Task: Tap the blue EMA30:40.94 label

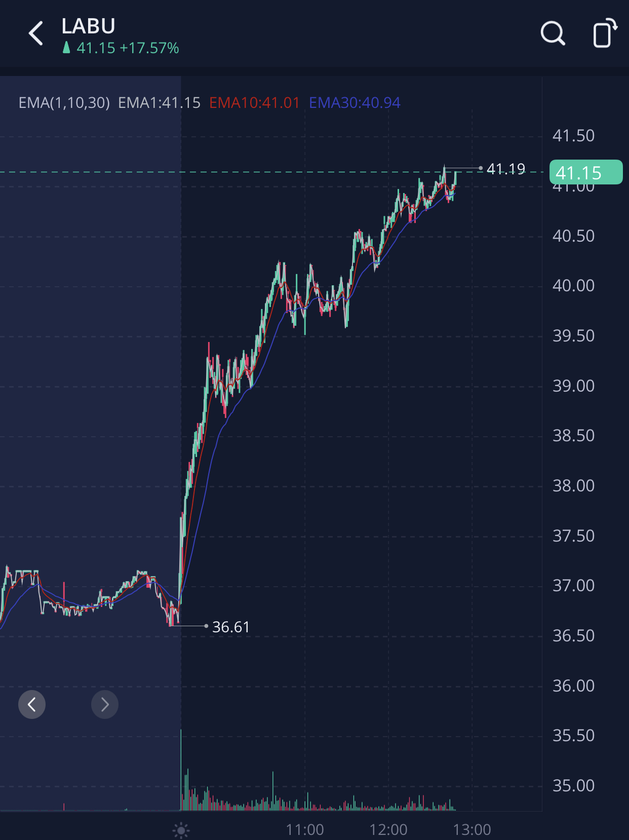Action: click(355, 103)
